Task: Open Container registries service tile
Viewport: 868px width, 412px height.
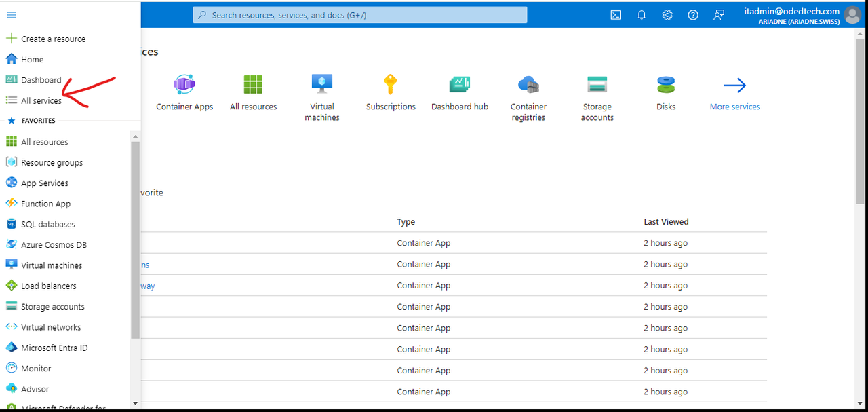Action: [528, 98]
